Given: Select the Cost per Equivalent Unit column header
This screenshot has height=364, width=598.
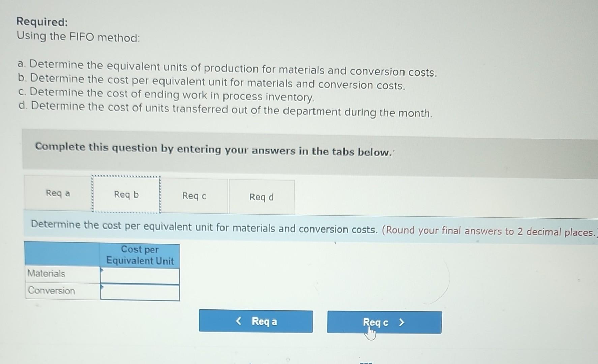Looking at the screenshot, I should point(140,255).
